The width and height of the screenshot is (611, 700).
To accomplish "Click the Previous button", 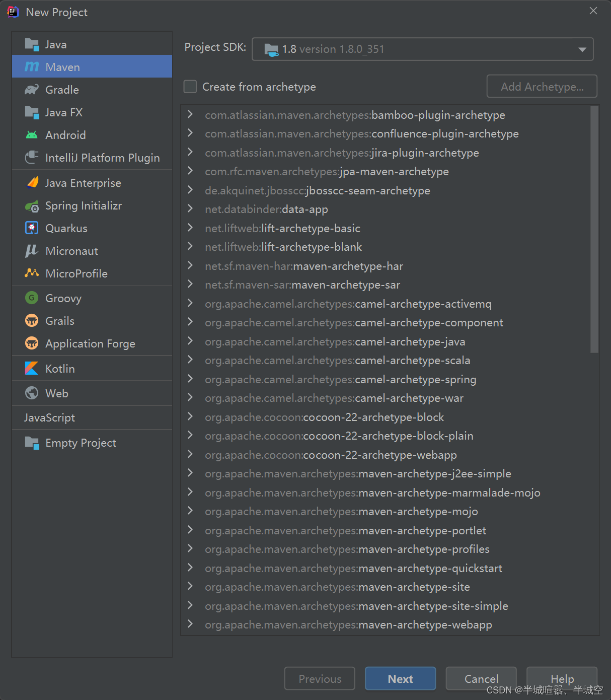I will (320, 678).
